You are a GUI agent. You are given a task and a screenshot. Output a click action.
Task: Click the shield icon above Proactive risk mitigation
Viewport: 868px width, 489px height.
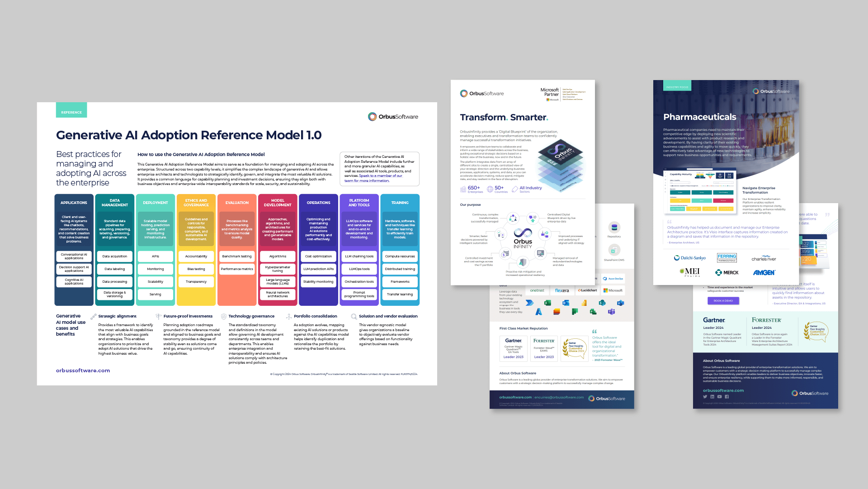tap(523, 262)
